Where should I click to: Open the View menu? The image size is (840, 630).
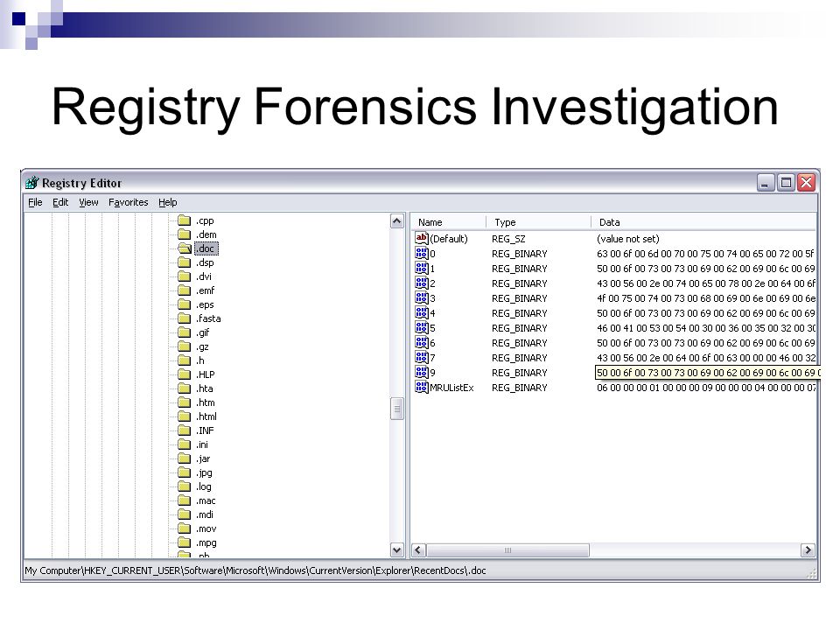click(x=88, y=202)
